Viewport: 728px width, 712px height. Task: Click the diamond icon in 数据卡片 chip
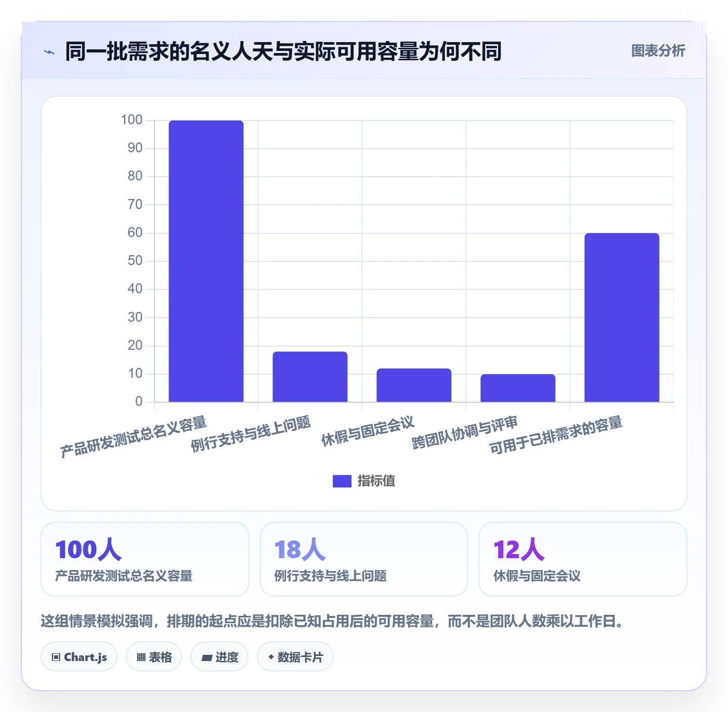point(271,657)
